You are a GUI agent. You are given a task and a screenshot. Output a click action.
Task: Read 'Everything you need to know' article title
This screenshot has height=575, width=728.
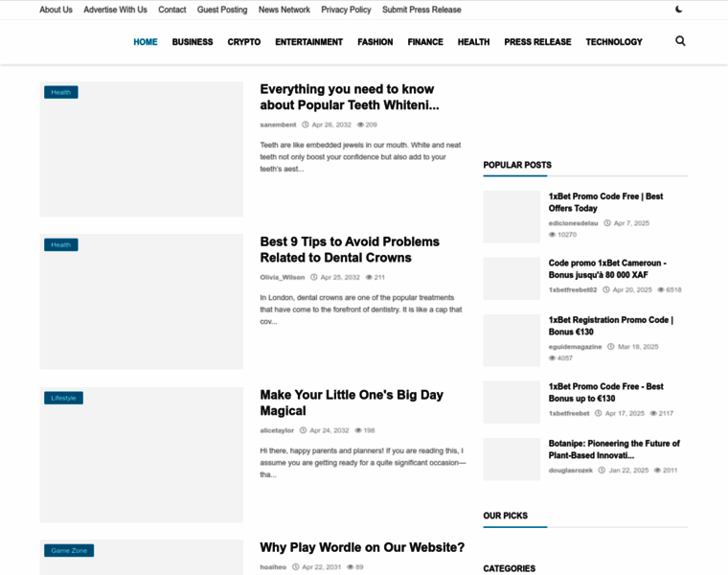(x=349, y=97)
